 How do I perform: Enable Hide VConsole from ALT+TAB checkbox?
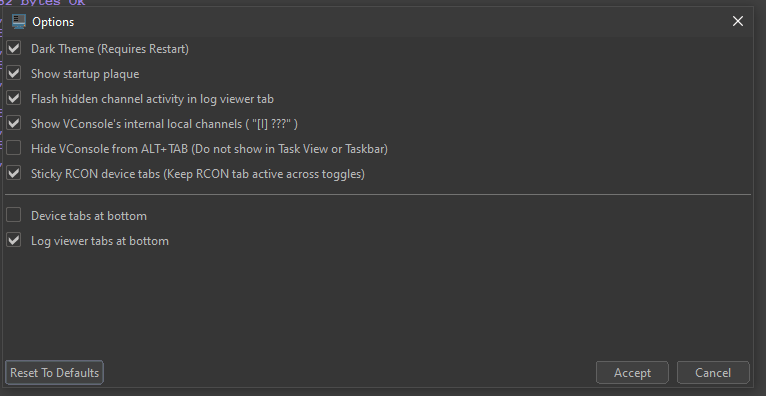pyautogui.click(x=14, y=148)
